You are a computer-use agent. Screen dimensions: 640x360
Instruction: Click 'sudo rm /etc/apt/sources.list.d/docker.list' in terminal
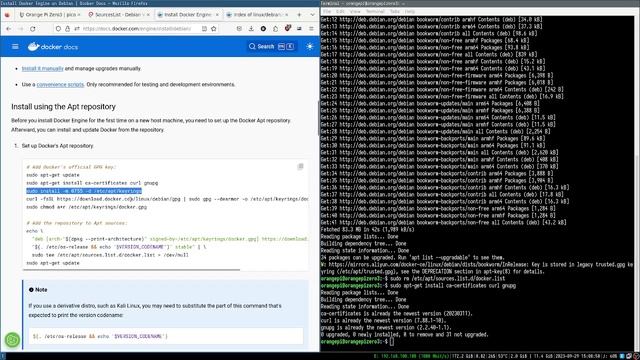click(447, 278)
